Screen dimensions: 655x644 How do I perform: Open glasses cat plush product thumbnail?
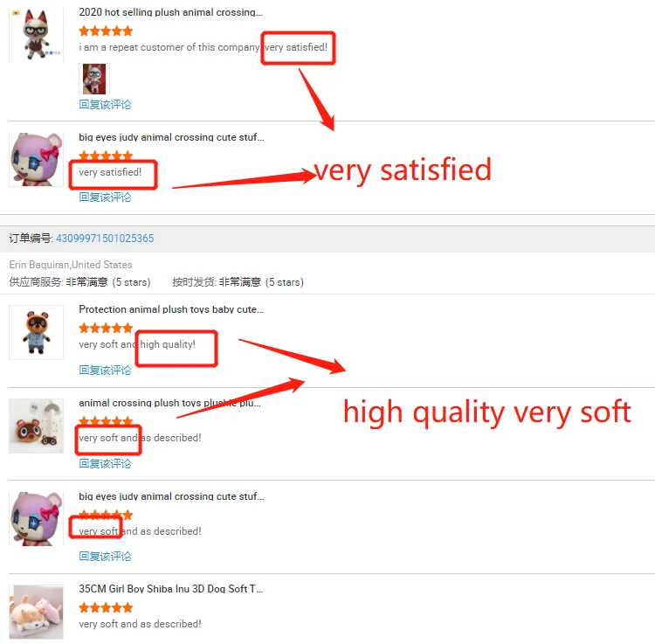pyautogui.click(x=37, y=35)
